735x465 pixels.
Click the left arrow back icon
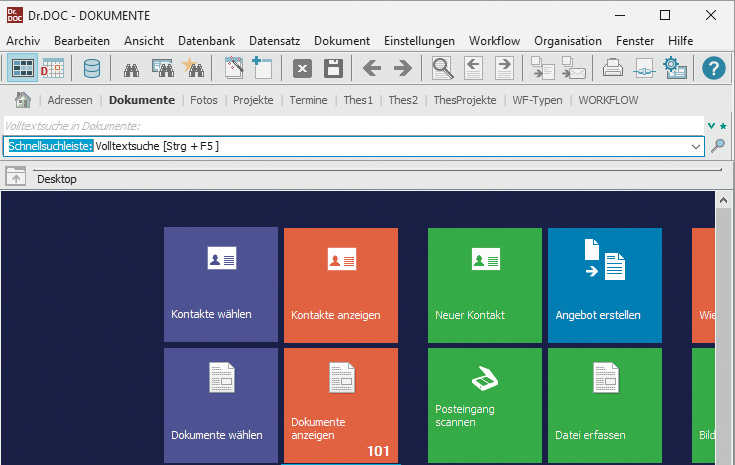click(x=372, y=68)
